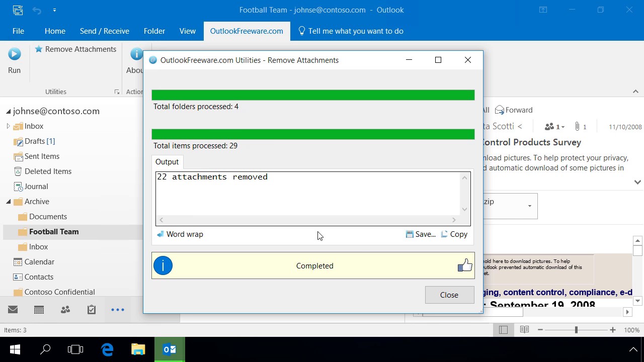
Task: Switch to Mail in the navigation bar
Action: [x=13, y=310]
